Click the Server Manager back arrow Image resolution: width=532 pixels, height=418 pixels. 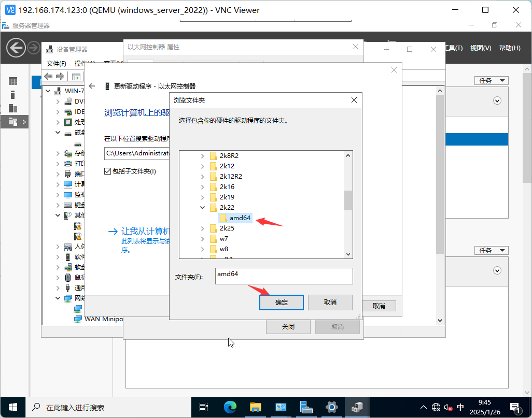click(x=16, y=48)
